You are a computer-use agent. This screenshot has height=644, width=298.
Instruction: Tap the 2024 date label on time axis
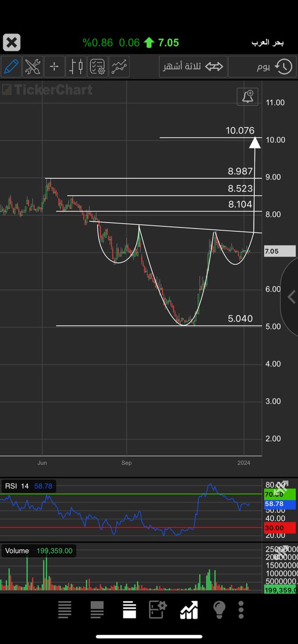[244, 462]
